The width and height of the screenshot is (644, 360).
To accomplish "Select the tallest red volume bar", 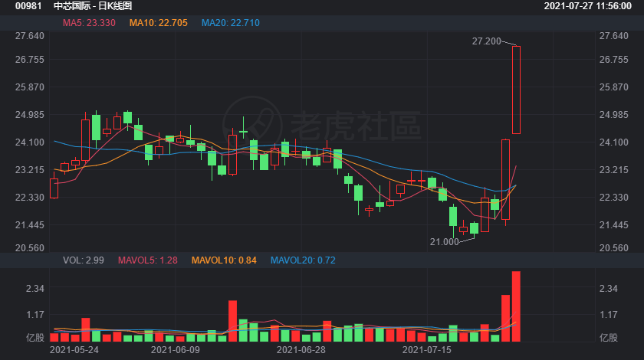I will click(x=516, y=306).
